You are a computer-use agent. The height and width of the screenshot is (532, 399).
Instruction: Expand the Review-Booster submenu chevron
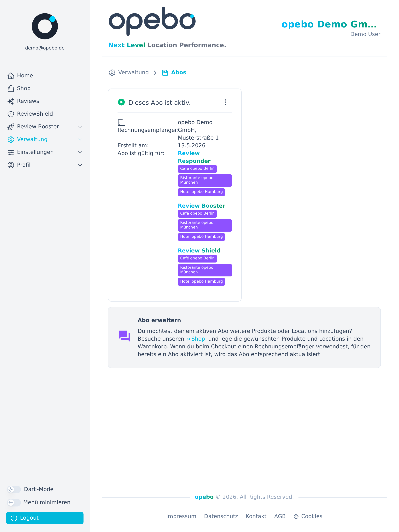tap(80, 127)
